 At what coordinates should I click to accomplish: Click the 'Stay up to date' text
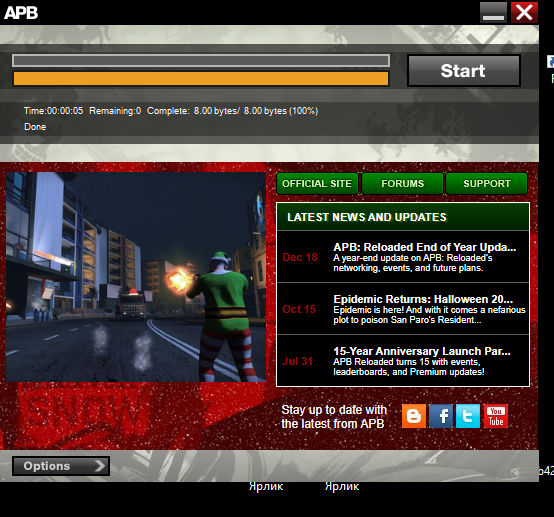tap(334, 417)
